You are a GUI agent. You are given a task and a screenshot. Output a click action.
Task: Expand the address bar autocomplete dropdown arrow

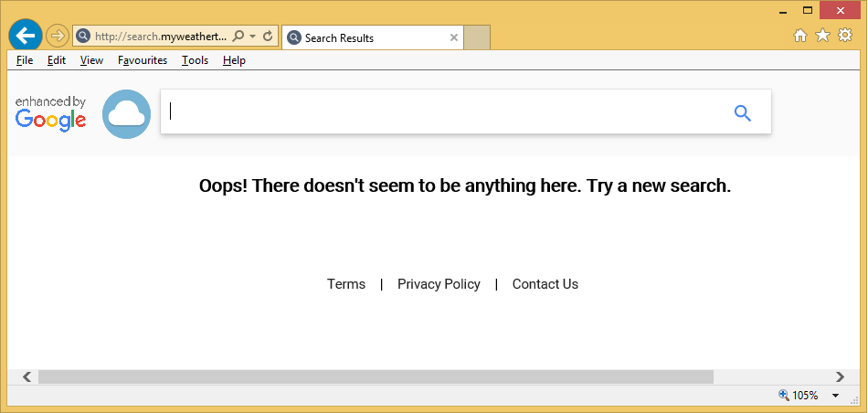point(253,37)
